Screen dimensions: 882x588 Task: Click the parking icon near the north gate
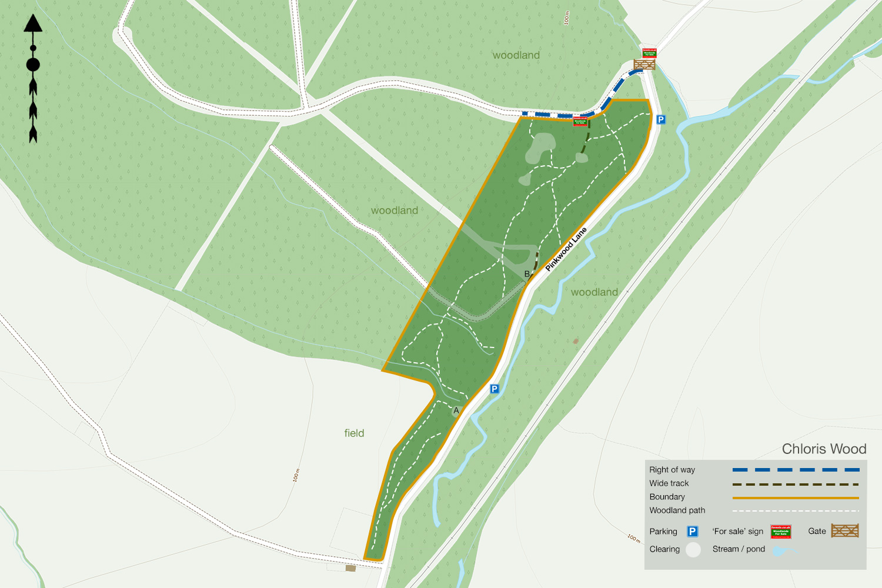pos(661,119)
